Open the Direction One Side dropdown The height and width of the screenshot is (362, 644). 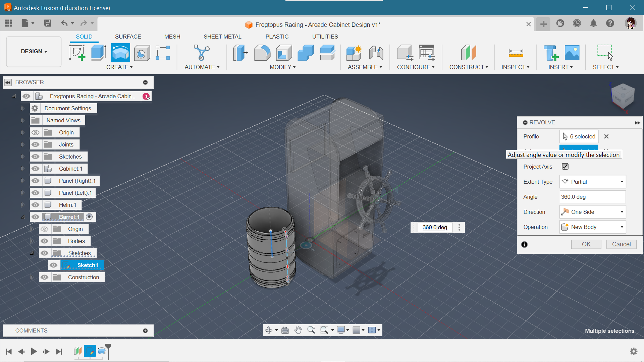coord(593,212)
